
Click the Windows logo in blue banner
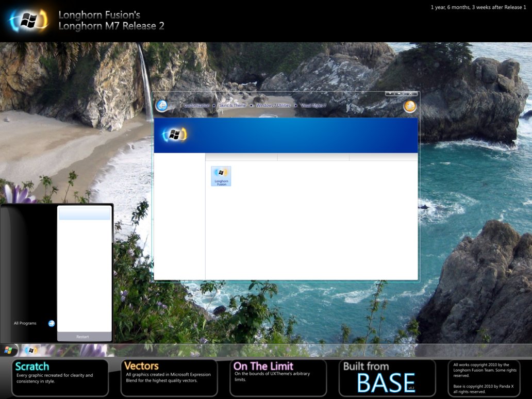[x=174, y=135]
